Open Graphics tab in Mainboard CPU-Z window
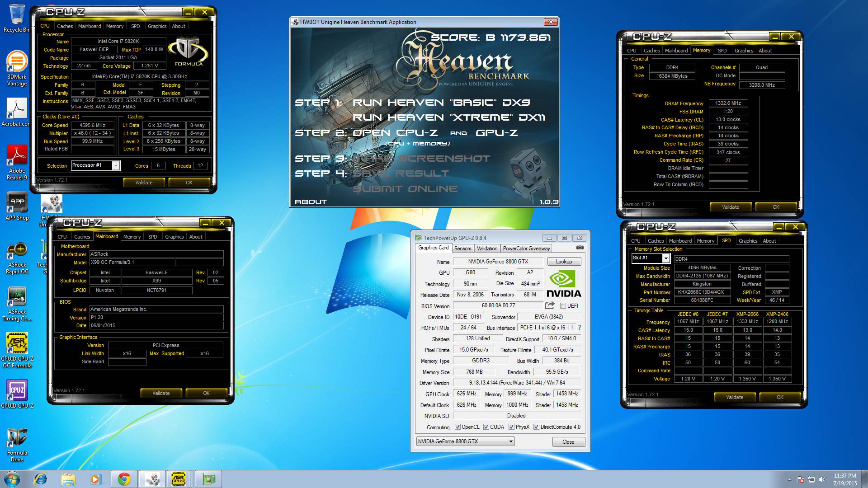 pyautogui.click(x=174, y=237)
